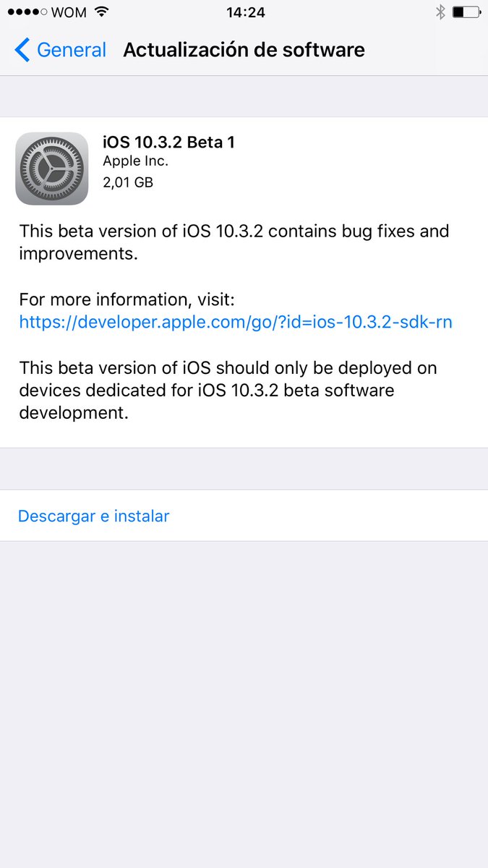Viewport: 488px width, 868px height.
Task: Tap the beta software development warning paragraph
Action: (228, 391)
